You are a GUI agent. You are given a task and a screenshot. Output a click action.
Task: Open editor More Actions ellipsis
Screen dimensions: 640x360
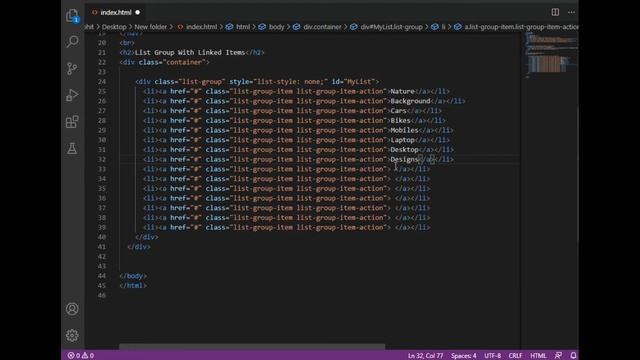[x=571, y=12]
